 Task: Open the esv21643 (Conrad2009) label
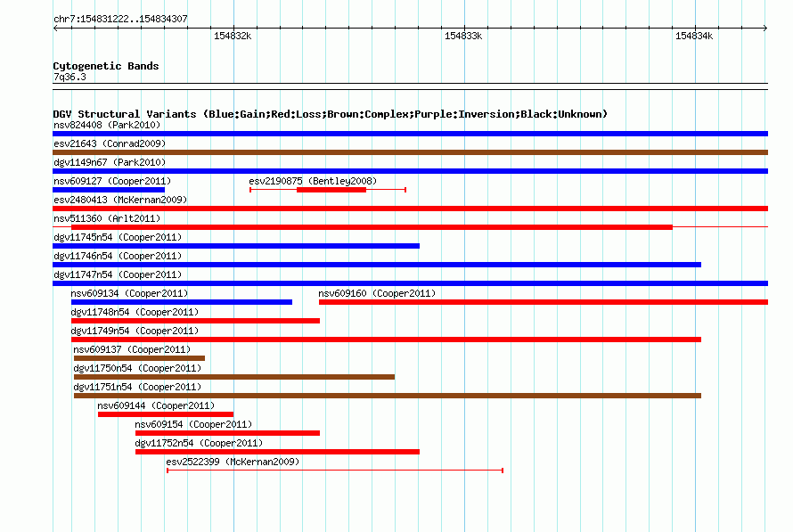110,143
